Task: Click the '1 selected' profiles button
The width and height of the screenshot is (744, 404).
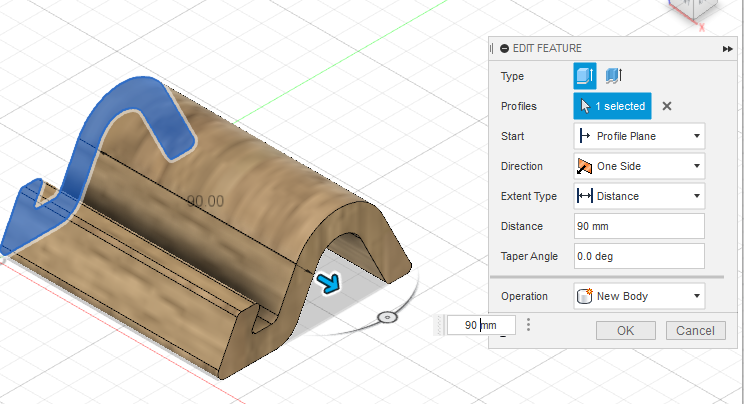Action: (612, 106)
